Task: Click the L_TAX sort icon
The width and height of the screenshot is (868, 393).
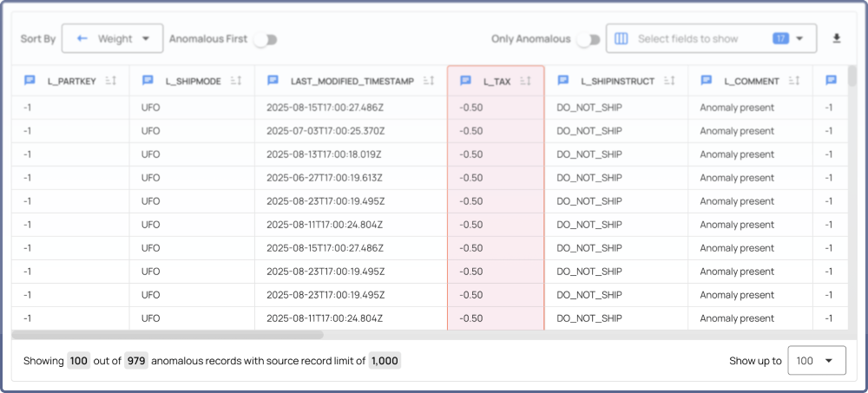Action: click(x=525, y=81)
